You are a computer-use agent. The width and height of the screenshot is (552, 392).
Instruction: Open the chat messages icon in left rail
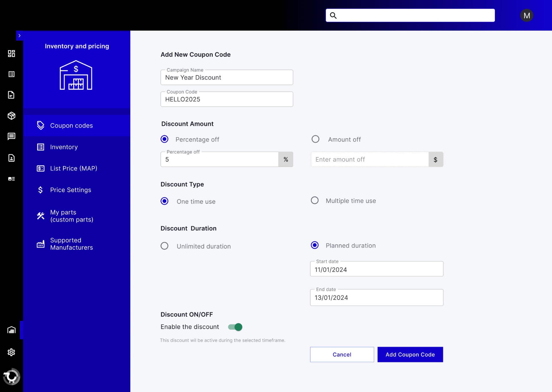(11, 136)
